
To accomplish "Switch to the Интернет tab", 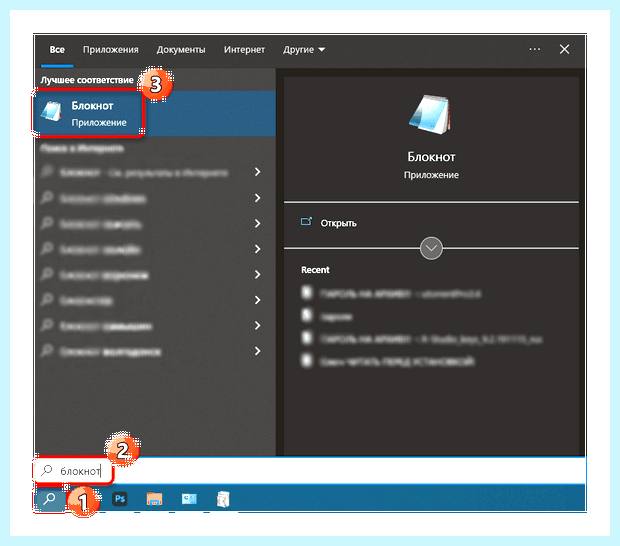I will 244,50.
